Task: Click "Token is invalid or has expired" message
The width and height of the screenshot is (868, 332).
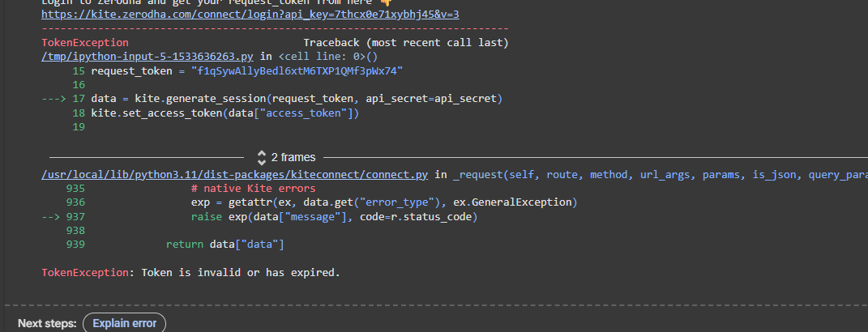Action: [x=241, y=273]
